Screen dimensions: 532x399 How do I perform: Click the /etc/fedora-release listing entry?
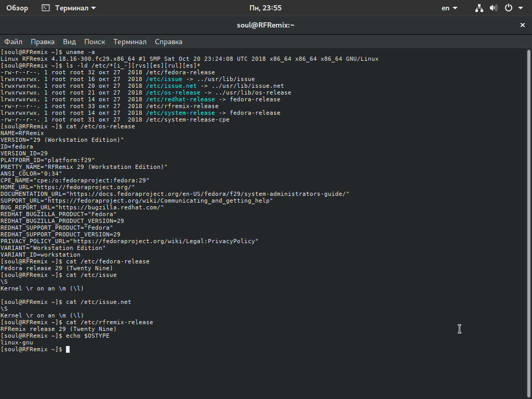(x=180, y=72)
